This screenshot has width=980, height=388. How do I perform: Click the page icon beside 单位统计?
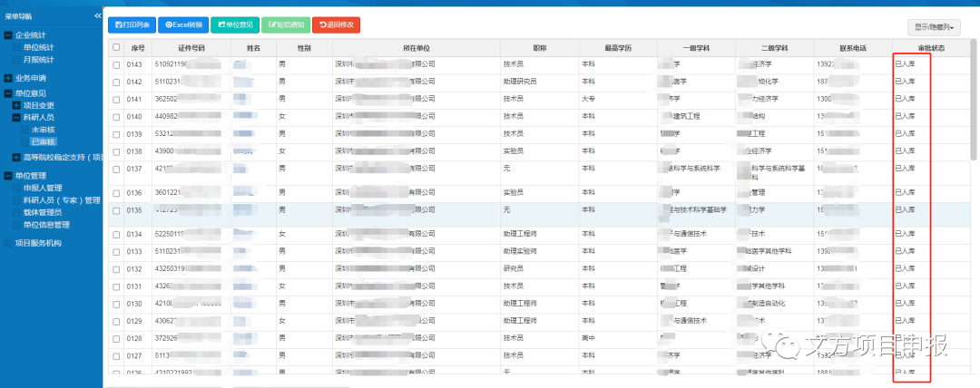(x=16, y=47)
